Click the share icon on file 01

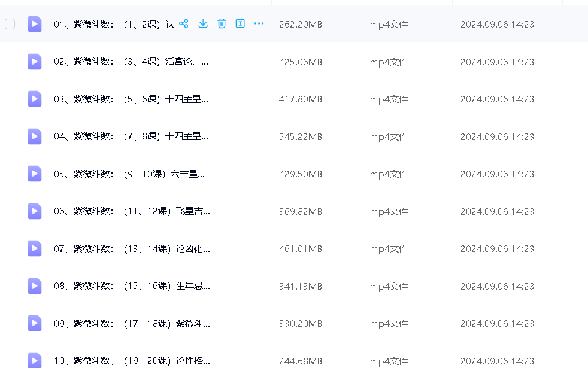click(184, 24)
